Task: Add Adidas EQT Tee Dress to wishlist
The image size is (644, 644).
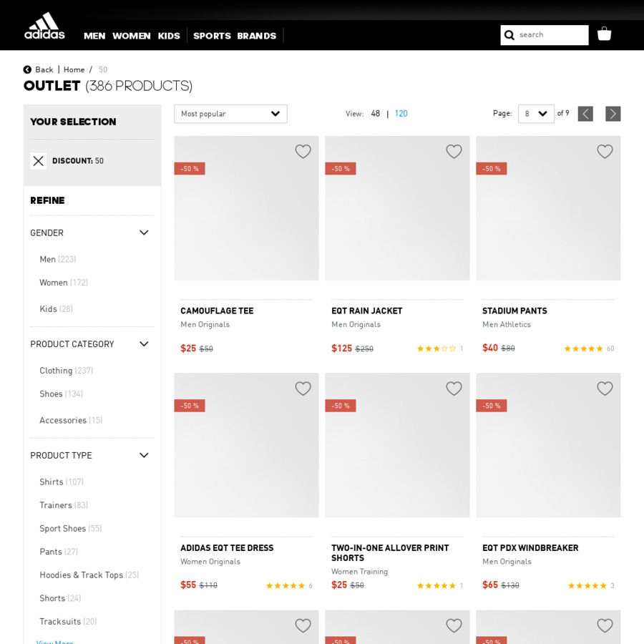Action: click(303, 389)
